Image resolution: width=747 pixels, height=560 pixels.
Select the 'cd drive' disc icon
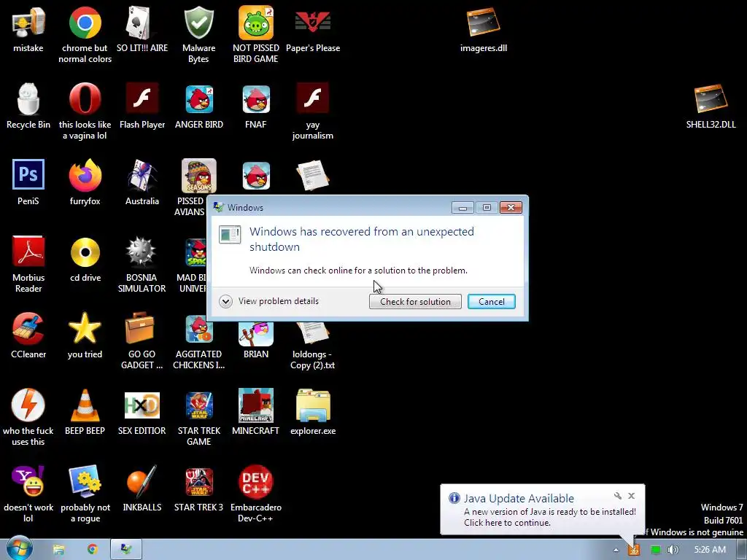pos(85,252)
